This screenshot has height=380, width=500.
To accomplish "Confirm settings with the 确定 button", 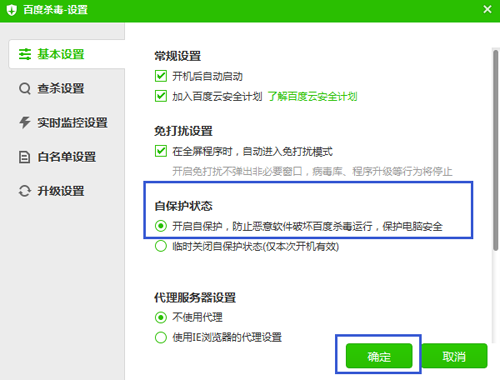I will point(379,356).
